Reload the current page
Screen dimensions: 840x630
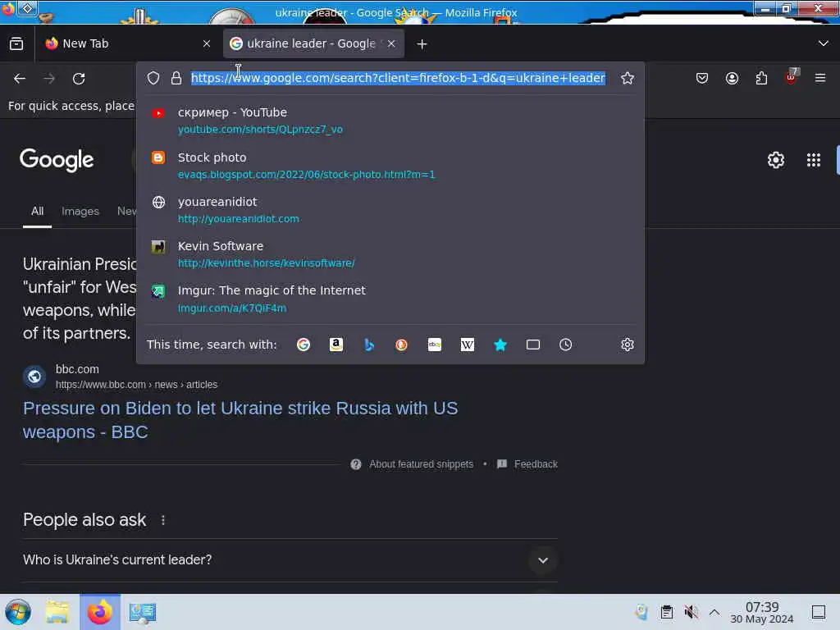coord(79,79)
